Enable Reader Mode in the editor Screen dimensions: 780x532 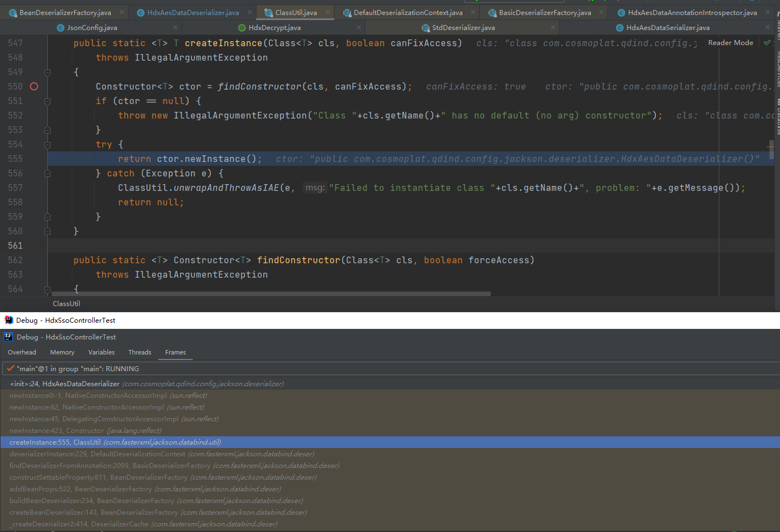tap(730, 43)
